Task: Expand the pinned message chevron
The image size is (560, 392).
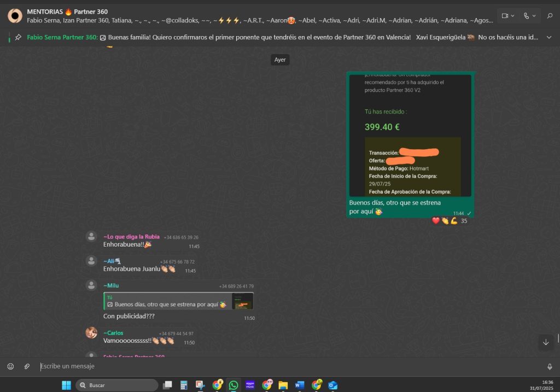Action: click(550, 37)
